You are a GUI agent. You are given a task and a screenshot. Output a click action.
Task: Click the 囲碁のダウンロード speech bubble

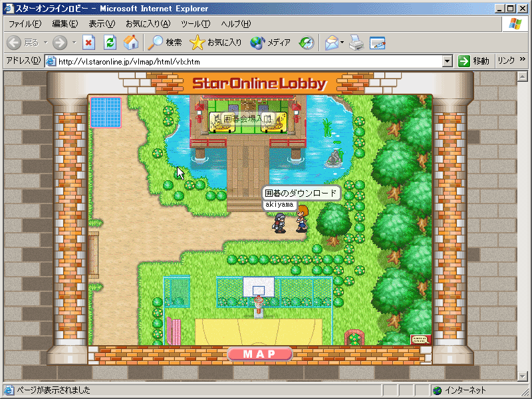pos(301,194)
